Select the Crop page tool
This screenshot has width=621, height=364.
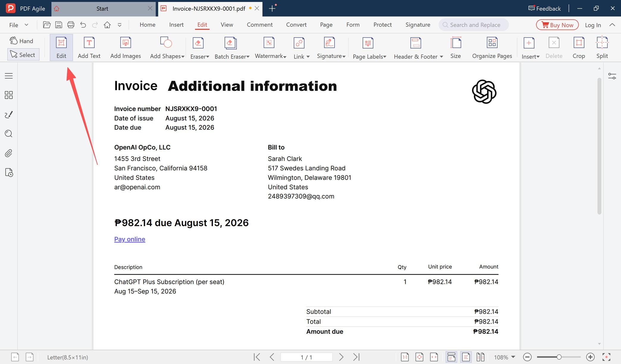pyautogui.click(x=578, y=48)
